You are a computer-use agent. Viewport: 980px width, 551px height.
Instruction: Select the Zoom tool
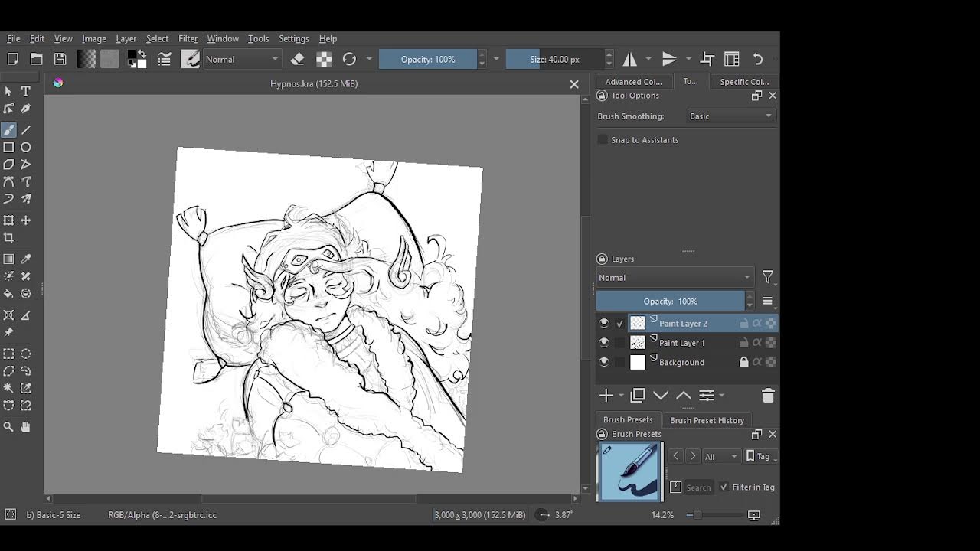8,427
